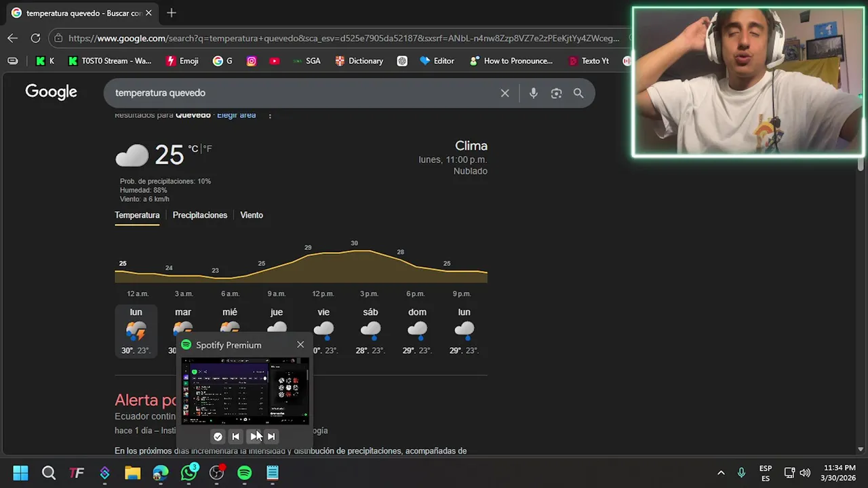
Task: Skip to the next Spotify track
Action: (x=271, y=436)
